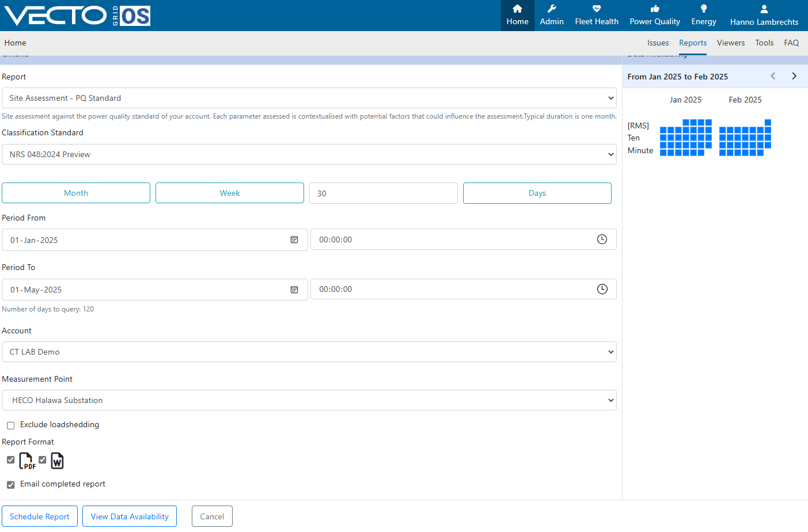Uncheck the PDF format checkbox

click(x=11, y=459)
